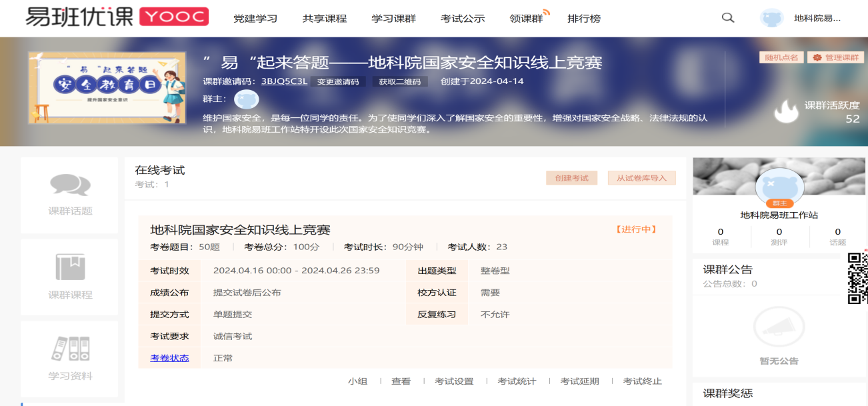Open 排行榜 from the top navigation
868x406 pixels.
pyautogui.click(x=584, y=19)
